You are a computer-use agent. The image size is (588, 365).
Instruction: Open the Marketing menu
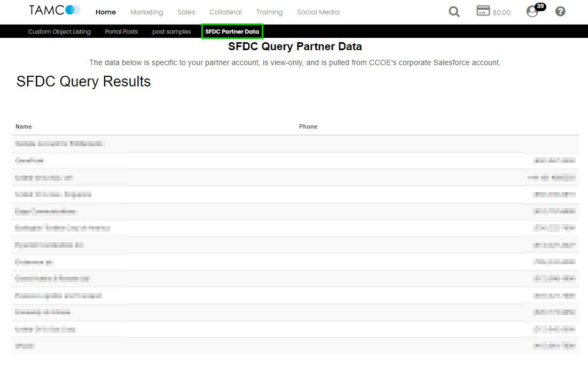[146, 12]
